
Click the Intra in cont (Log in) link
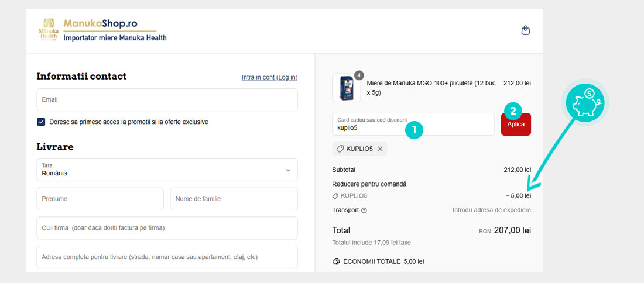pos(269,77)
